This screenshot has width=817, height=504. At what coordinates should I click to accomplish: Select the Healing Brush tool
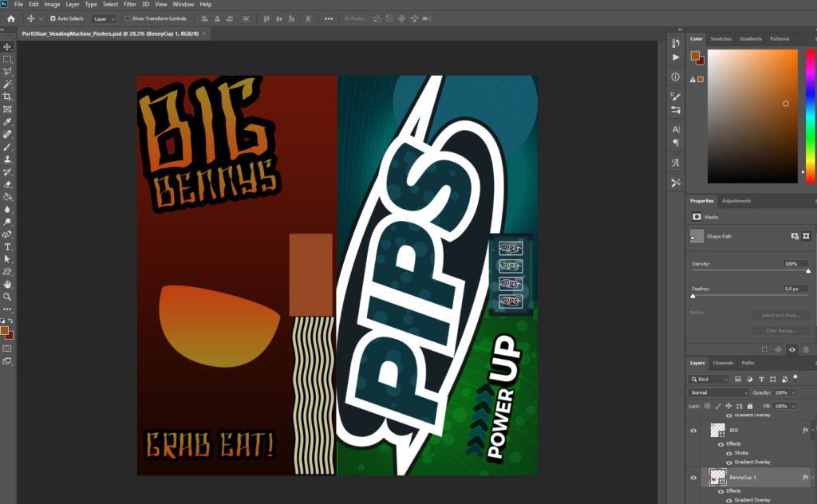tap(7, 134)
